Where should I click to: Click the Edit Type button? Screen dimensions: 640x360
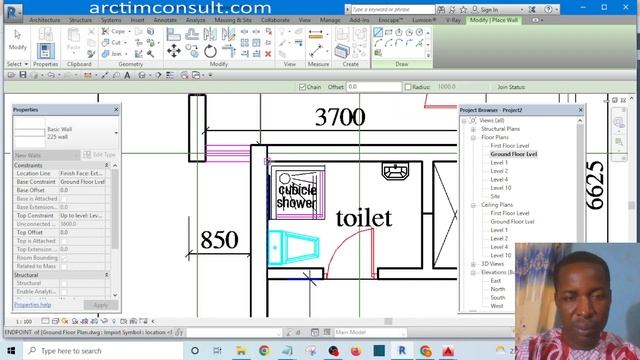coord(100,155)
